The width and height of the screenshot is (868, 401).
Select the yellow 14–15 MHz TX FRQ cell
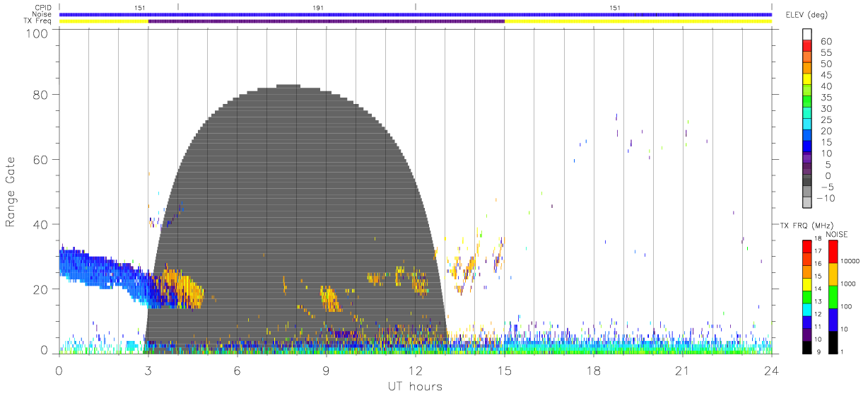tap(807, 284)
